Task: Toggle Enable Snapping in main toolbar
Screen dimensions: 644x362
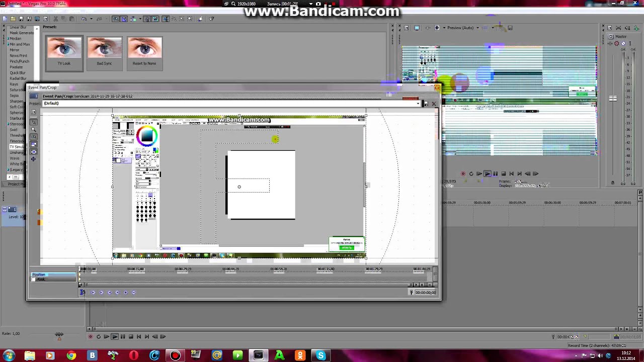Action: [x=115, y=19]
